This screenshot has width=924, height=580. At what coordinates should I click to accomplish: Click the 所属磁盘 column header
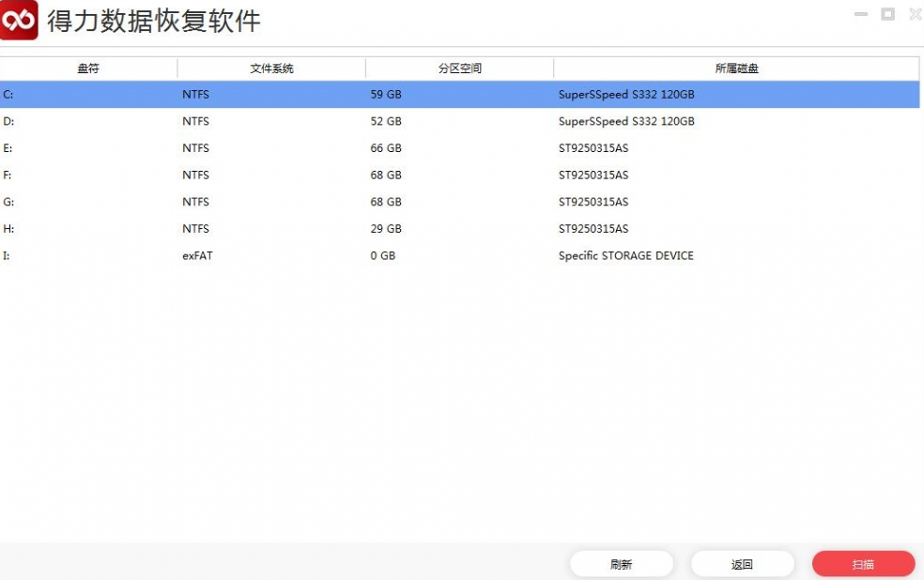(x=735, y=68)
